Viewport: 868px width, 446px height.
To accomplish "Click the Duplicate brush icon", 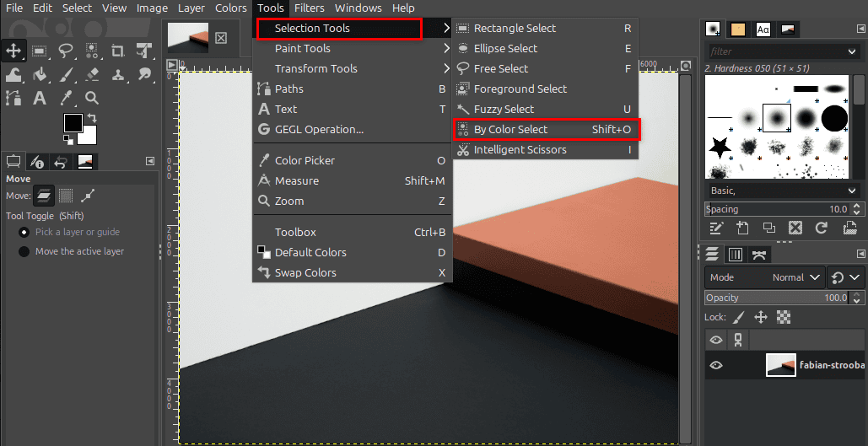I will (x=769, y=228).
